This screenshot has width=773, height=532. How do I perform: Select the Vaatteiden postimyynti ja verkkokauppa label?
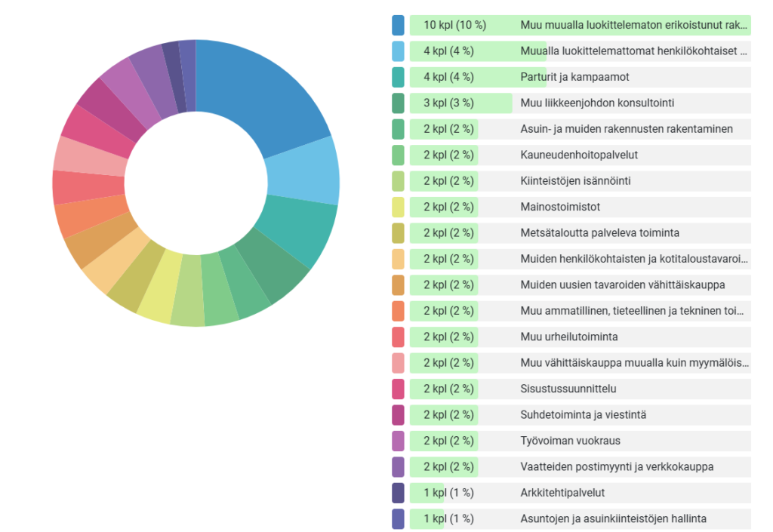point(617,466)
